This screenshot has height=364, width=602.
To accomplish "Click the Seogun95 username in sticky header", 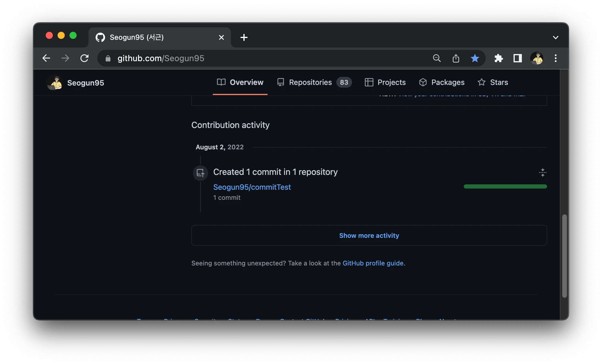I will (85, 83).
